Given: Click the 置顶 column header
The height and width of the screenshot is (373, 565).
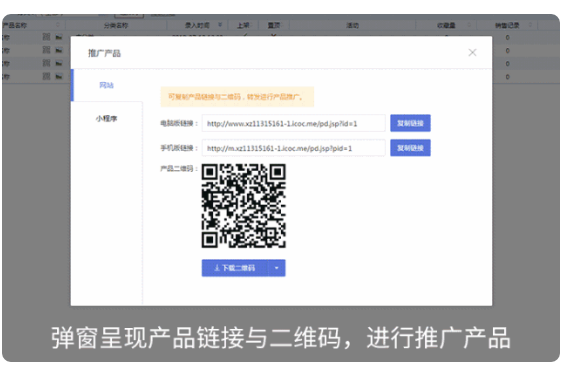Looking at the screenshot, I should (274, 25).
